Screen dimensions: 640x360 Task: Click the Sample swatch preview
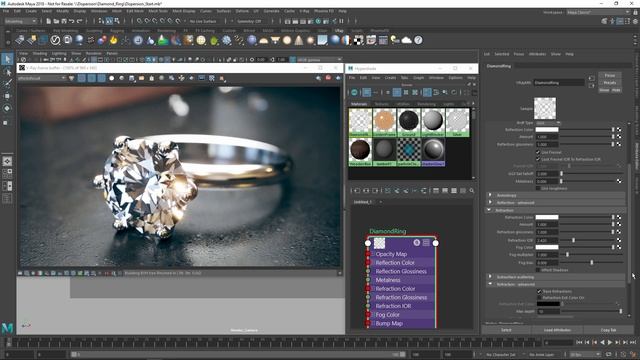coord(545,108)
